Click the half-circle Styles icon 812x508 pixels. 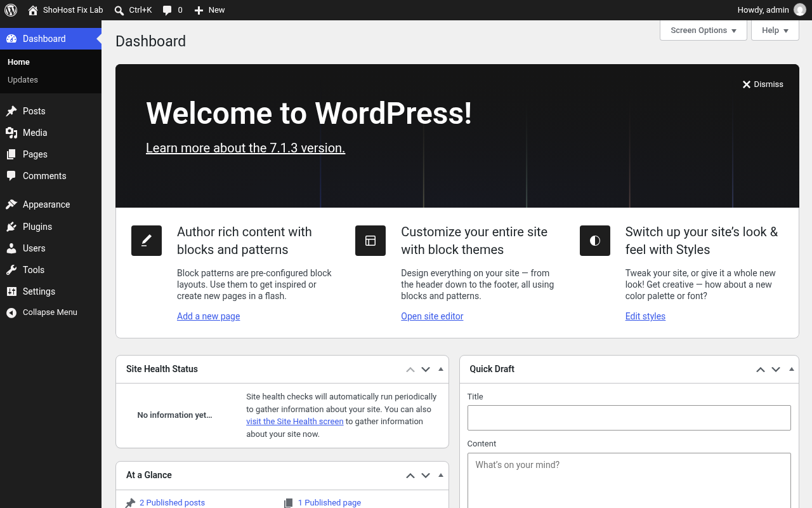tap(595, 241)
